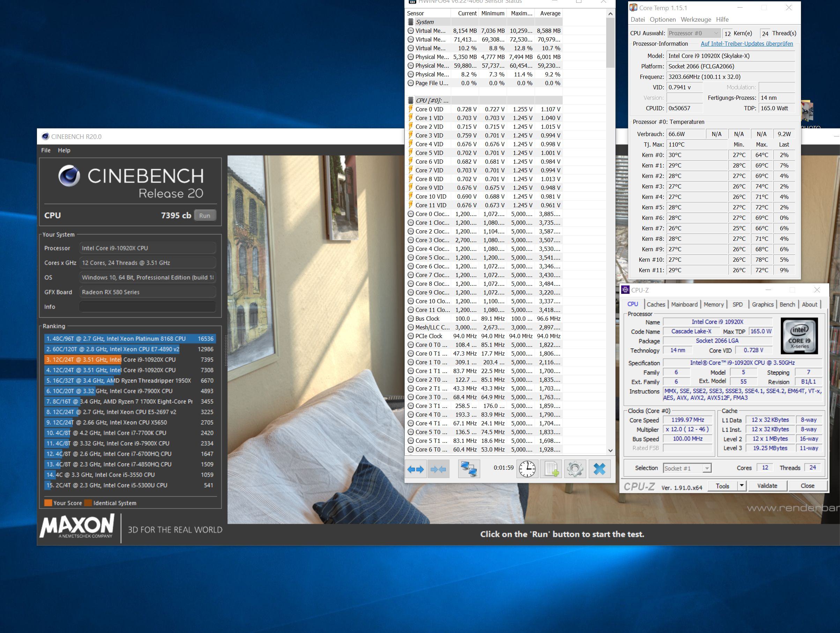Switch to the CPU-Z Bench tab
The height and width of the screenshot is (633, 840).
coord(787,305)
